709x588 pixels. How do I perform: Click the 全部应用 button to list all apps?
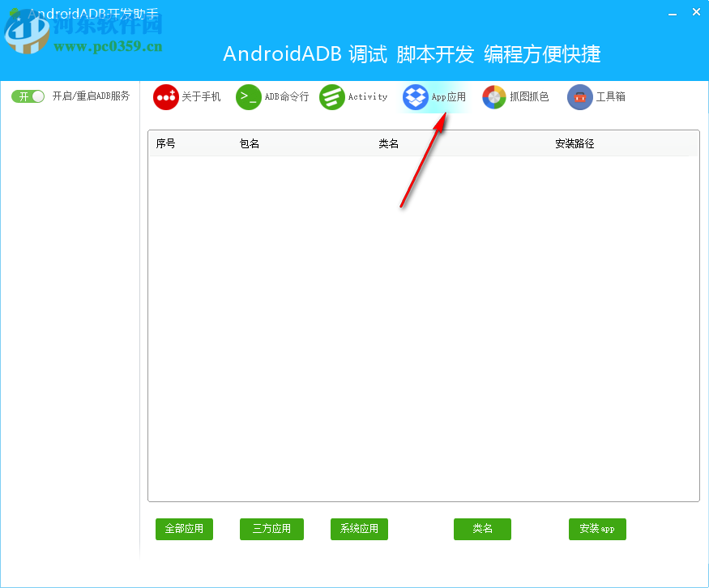pyautogui.click(x=184, y=529)
